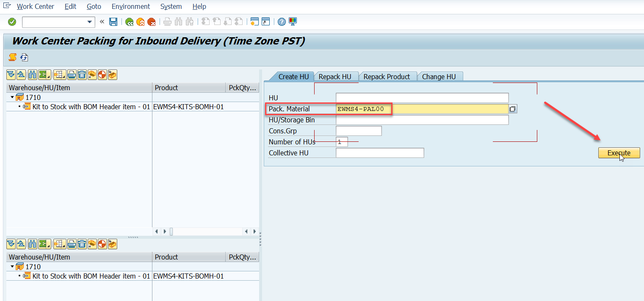Screen dimensions: 644x301
Task: Switch to the Create HU tab
Action: pyautogui.click(x=293, y=77)
